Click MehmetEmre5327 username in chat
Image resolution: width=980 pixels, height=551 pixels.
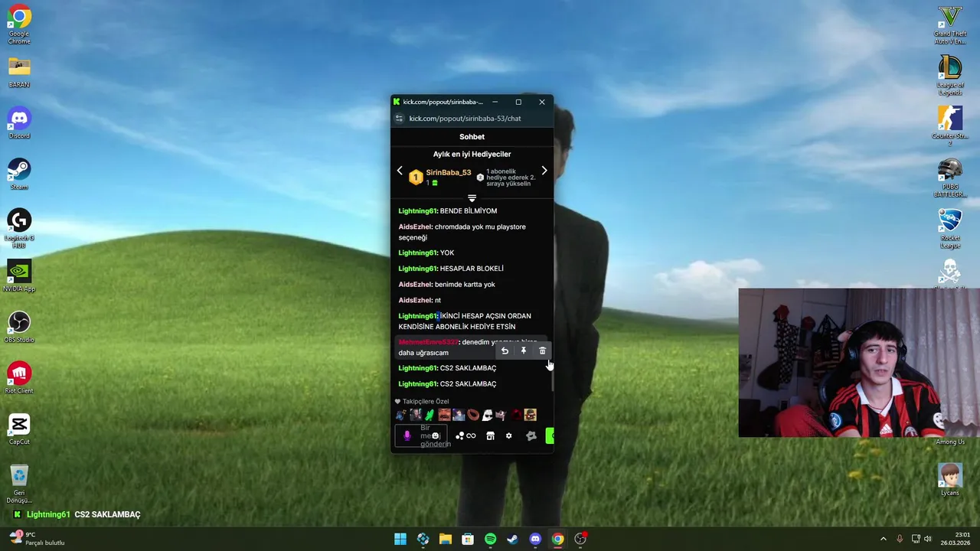(x=428, y=342)
